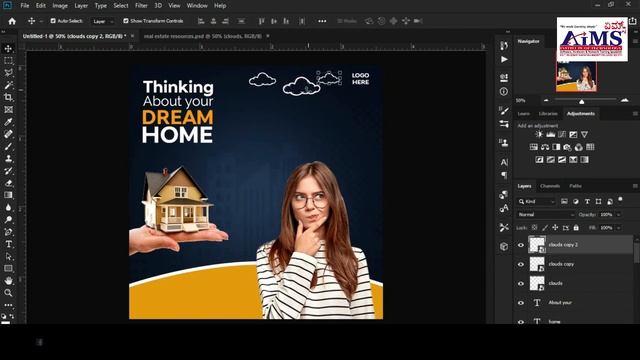Select the Move tool in the toolbox
This screenshot has width=640, height=360.
point(8,49)
